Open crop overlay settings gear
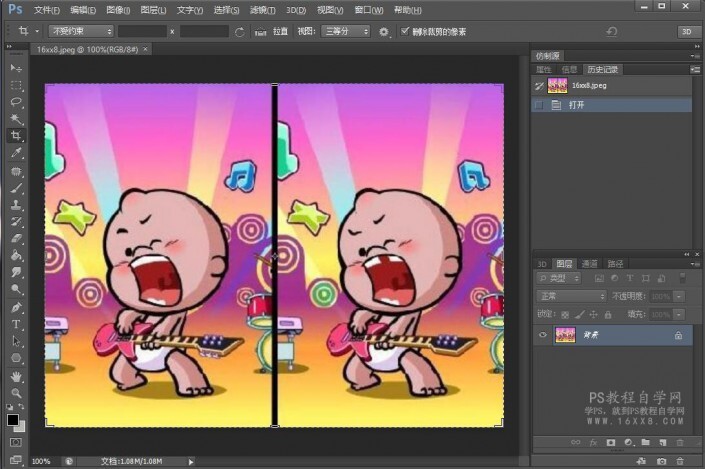The height and width of the screenshot is (469, 705). click(384, 32)
